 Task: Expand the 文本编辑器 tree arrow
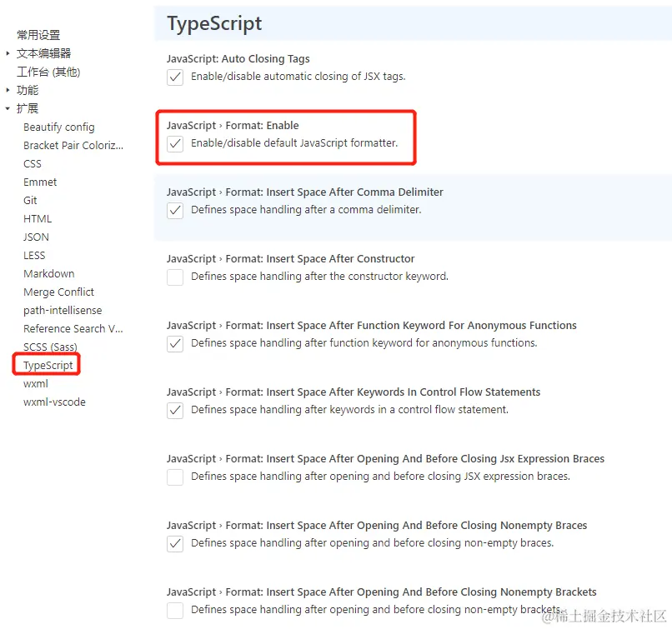point(8,53)
